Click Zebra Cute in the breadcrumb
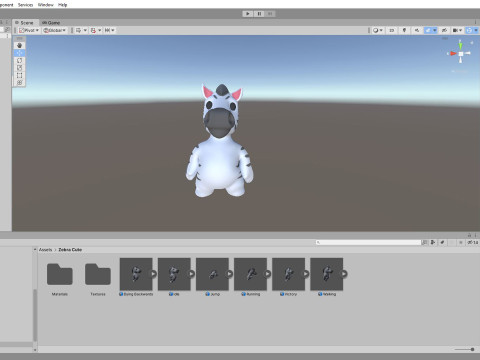 pos(70,250)
